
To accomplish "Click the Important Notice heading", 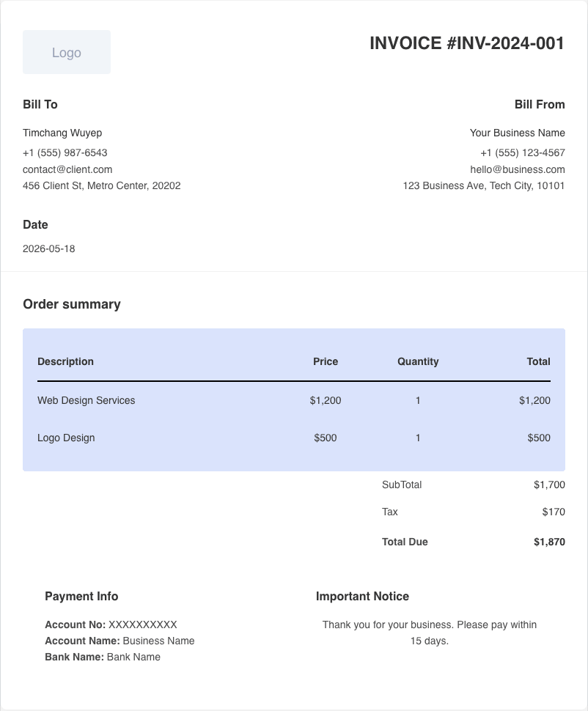I will coord(362,596).
